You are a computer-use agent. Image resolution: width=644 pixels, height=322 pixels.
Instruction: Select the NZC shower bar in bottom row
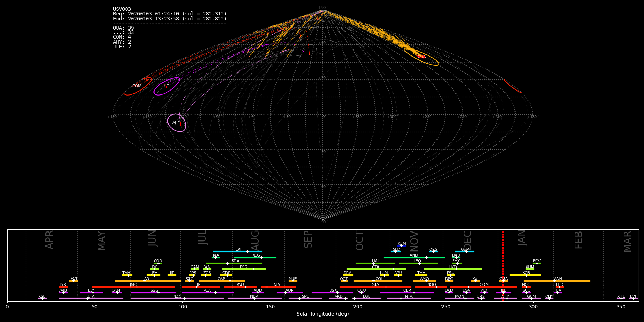click(177, 298)
